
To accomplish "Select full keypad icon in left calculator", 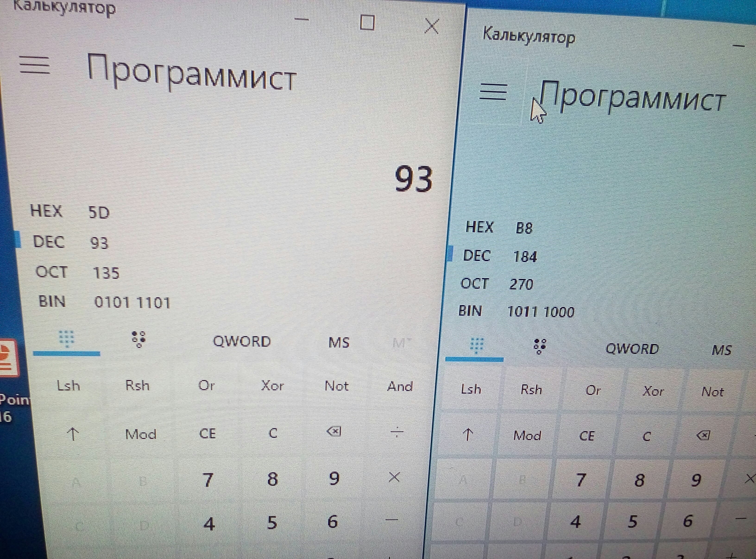I will (66, 339).
